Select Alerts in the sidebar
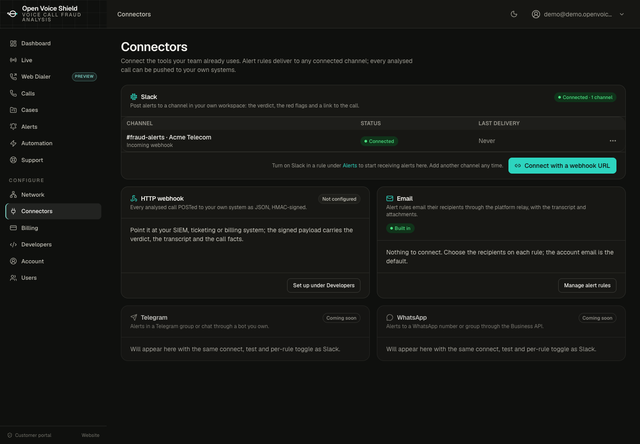640x444 pixels. coord(53,127)
